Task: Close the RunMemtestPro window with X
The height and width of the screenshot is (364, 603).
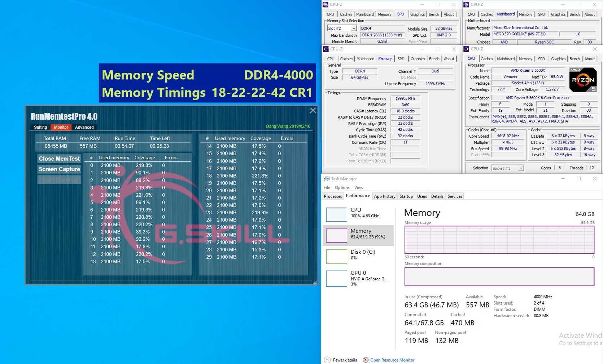Action: click(313, 111)
